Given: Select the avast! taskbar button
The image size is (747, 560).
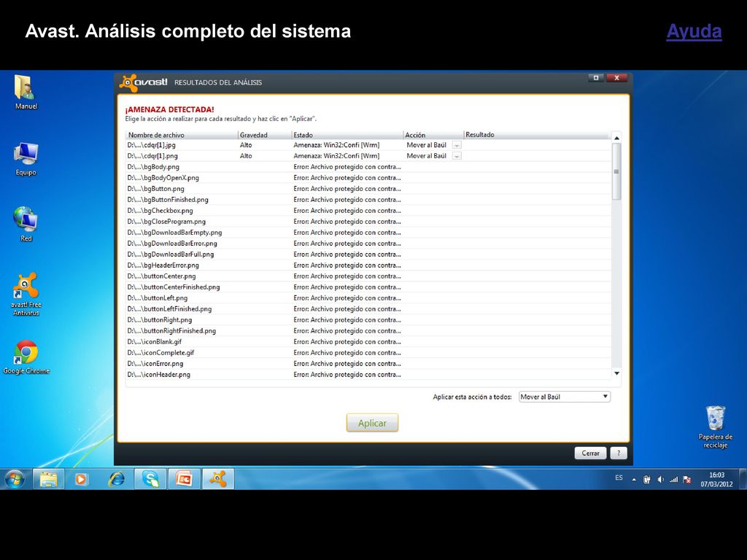Looking at the screenshot, I should [x=218, y=479].
